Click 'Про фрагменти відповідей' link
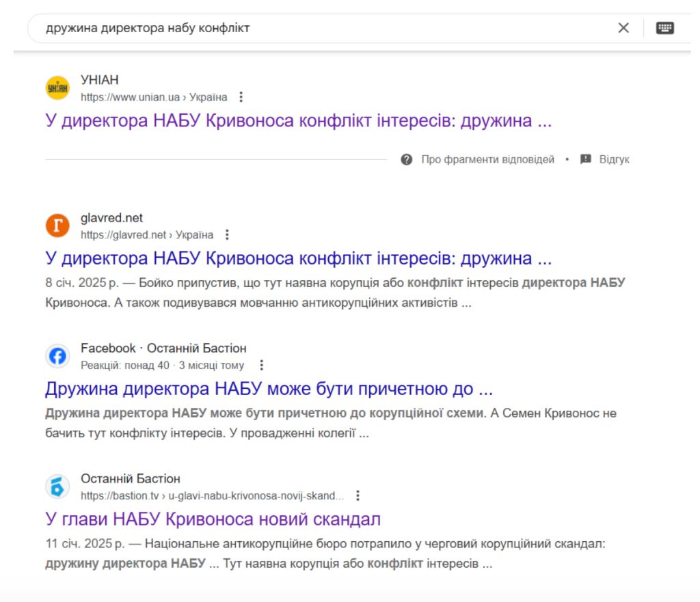Screen dimensions: 700x602 point(487,159)
